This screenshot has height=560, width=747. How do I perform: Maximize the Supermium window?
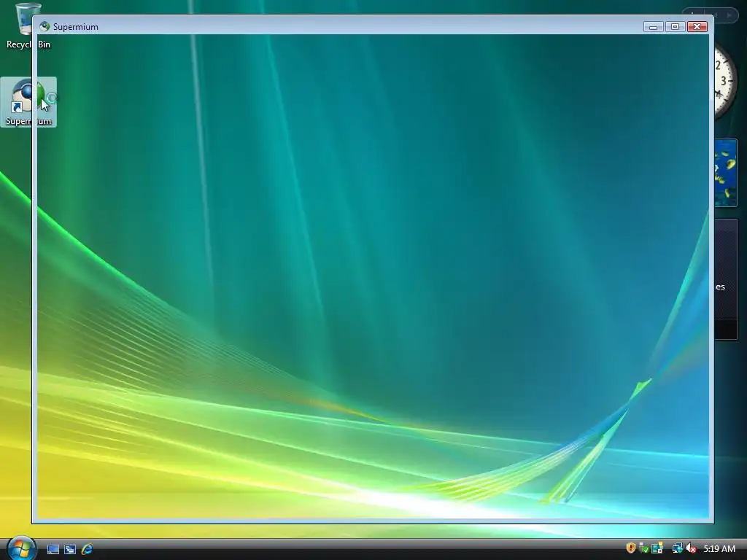(675, 27)
